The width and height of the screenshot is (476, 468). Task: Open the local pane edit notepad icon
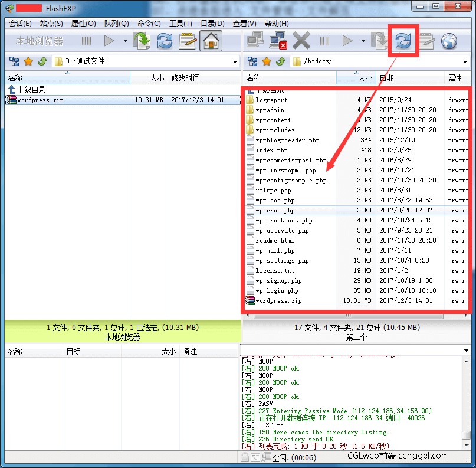tap(188, 41)
